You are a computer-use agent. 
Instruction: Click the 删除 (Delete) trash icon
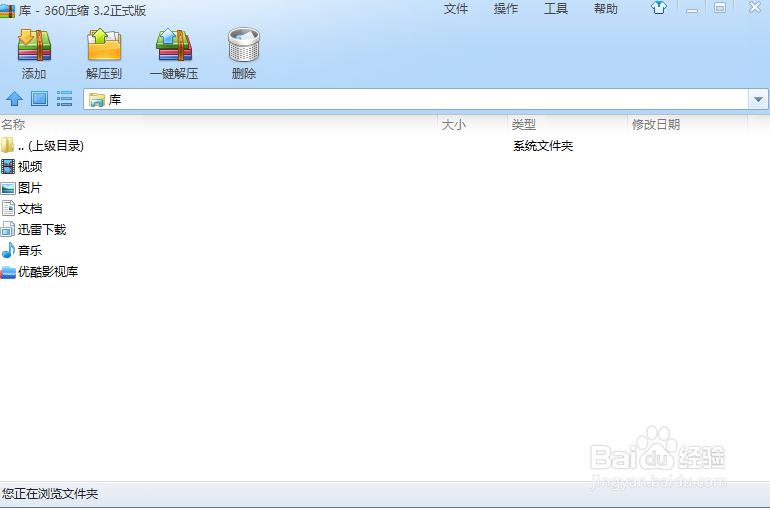244,45
